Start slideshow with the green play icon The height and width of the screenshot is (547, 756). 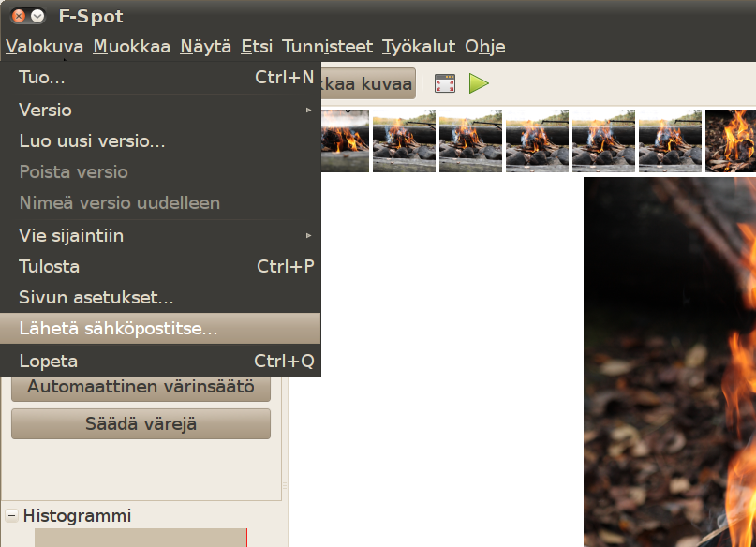479,83
